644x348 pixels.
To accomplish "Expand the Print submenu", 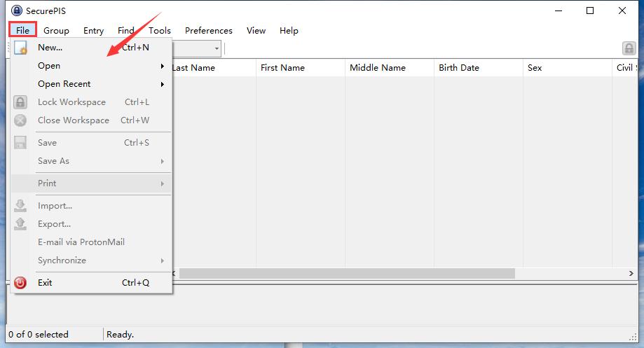I will pos(163,183).
